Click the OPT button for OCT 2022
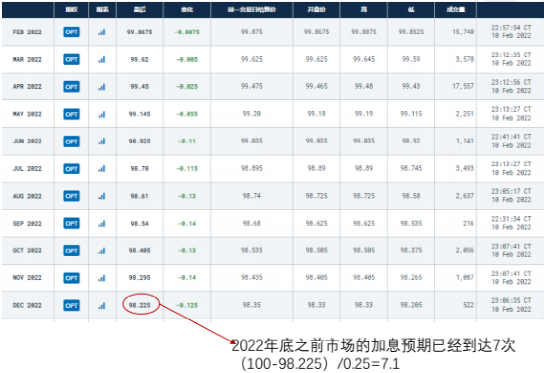This screenshot has width=544, height=373. pos(71,251)
